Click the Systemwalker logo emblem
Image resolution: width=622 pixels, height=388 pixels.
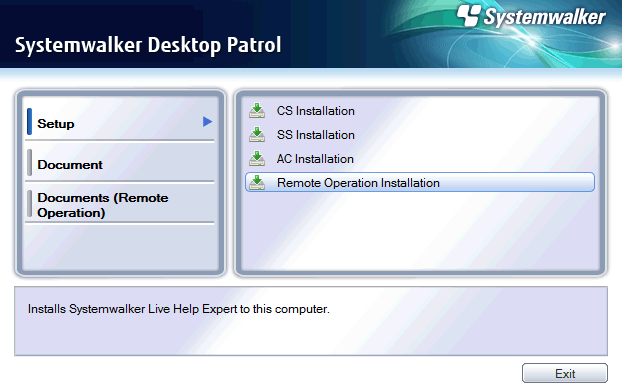(x=469, y=15)
